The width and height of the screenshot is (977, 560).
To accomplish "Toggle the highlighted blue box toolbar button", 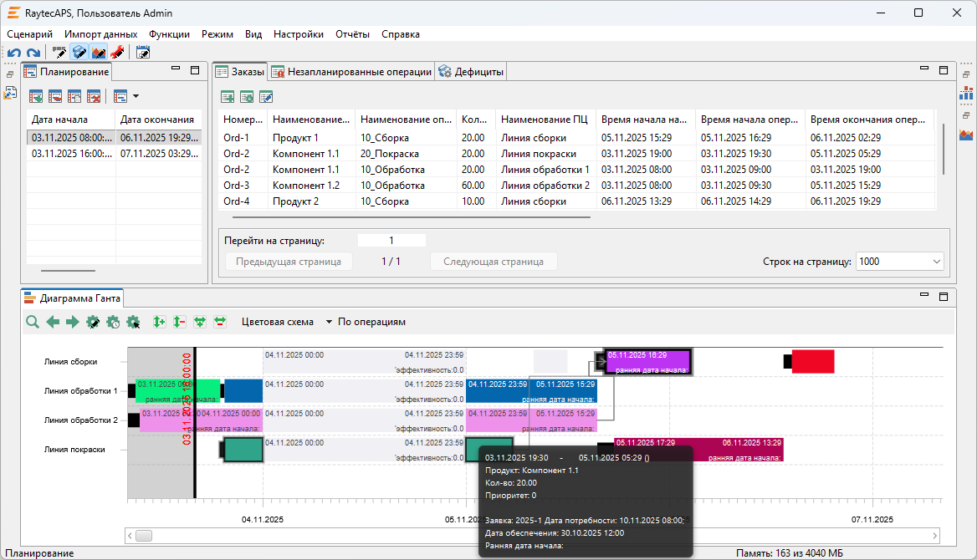I will pyautogui.click(x=79, y=53).
